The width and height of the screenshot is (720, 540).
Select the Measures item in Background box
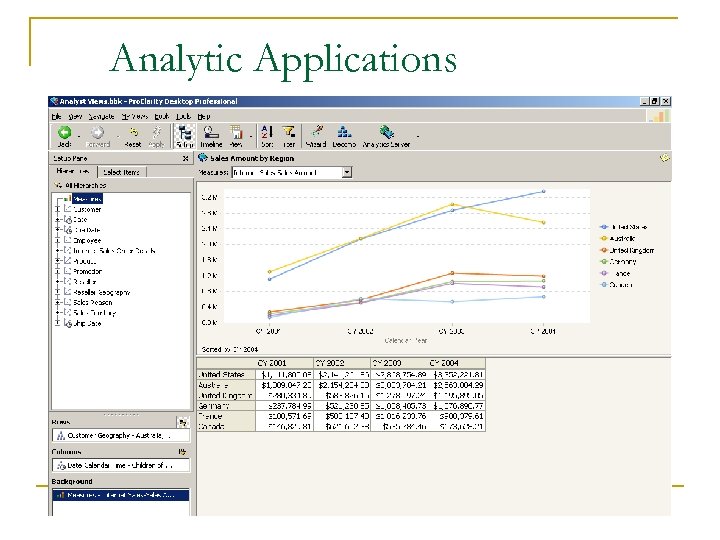pos(121,495)
